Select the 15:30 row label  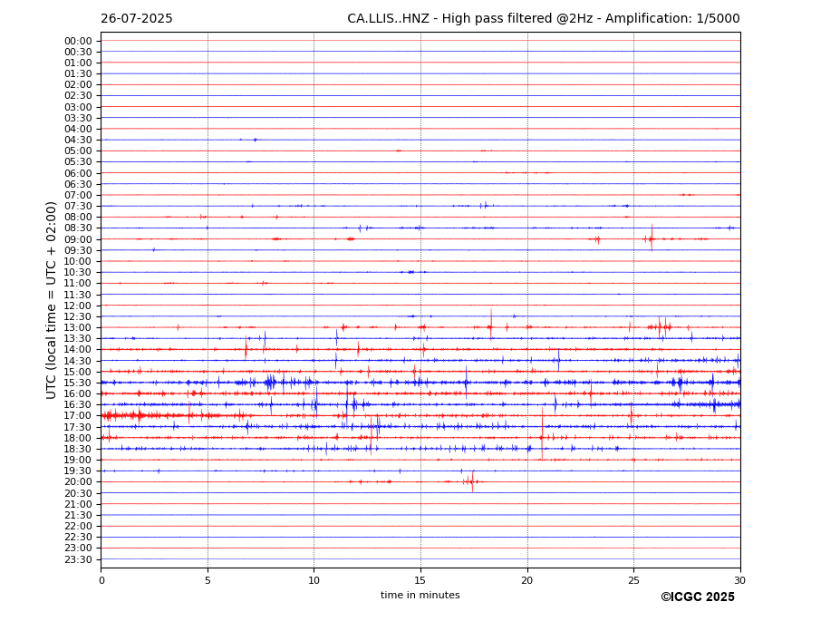(78, 383)
